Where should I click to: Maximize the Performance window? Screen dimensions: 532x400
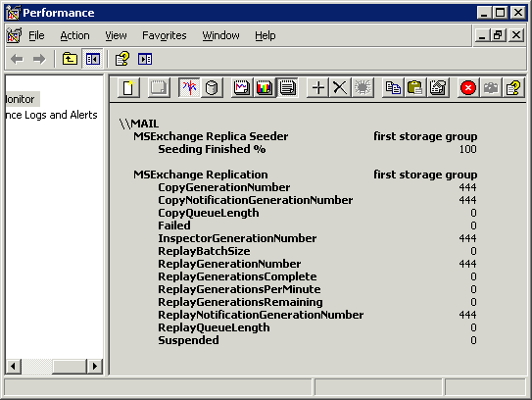(x=500, y=13)
